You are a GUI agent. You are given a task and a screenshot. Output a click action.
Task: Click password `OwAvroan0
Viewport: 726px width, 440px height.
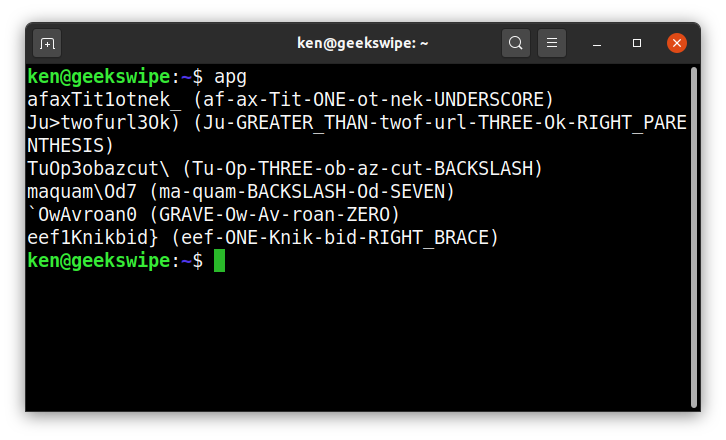coord(82,214)
